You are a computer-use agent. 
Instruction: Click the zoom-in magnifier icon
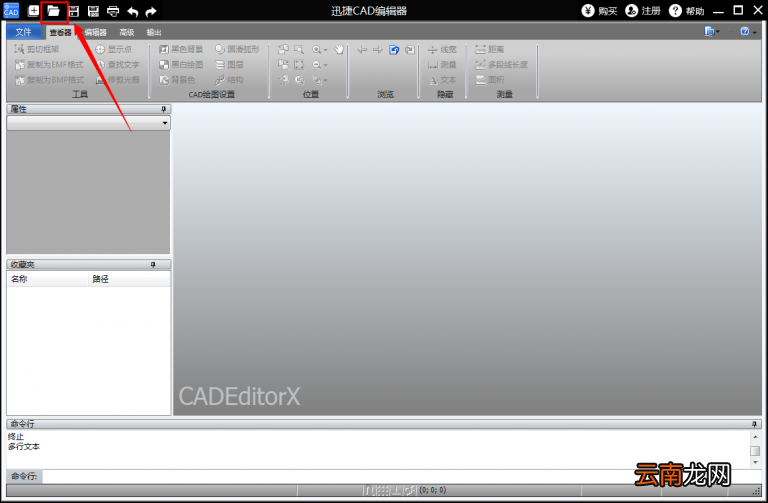pos(317,49)
